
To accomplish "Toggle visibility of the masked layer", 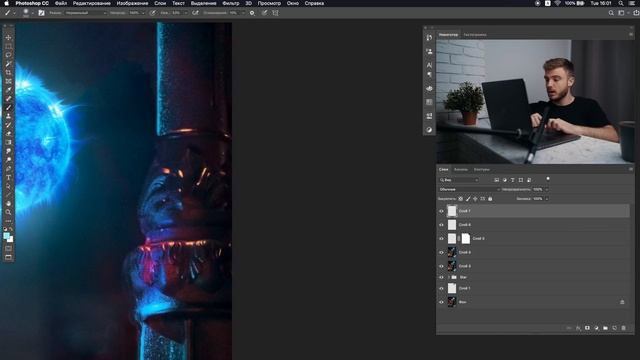I will pyautogui.click(x=441, y=239).
